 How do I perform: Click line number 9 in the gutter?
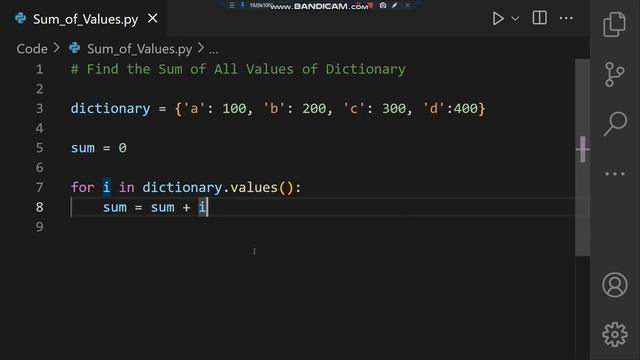click(40, 227)
